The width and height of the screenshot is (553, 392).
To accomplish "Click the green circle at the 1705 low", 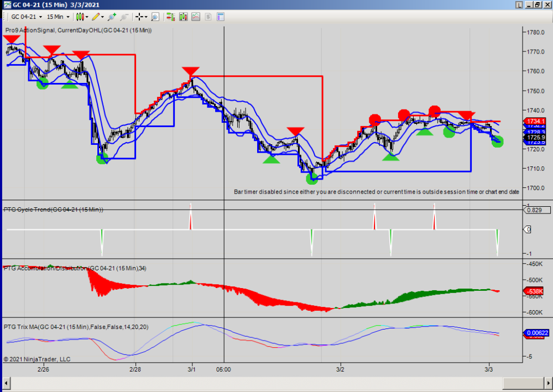I will (312, 179).
